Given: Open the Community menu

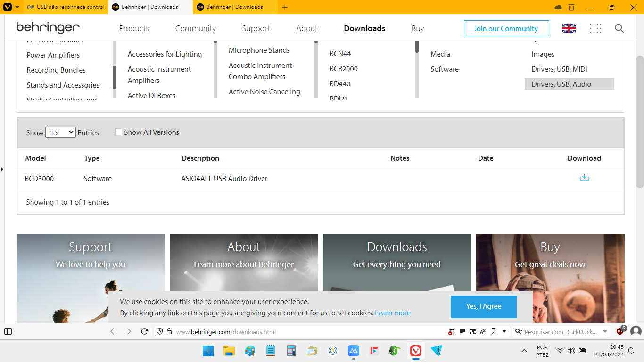Looking at the screenshot, I should [x=195, y=28].
